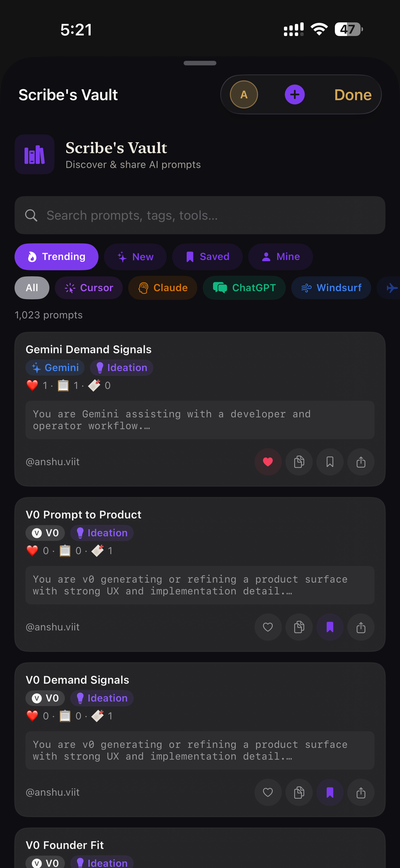Filter prompts by Claude
The height and width of the screenshot is (868, 400).
click(x=162, y=288)
